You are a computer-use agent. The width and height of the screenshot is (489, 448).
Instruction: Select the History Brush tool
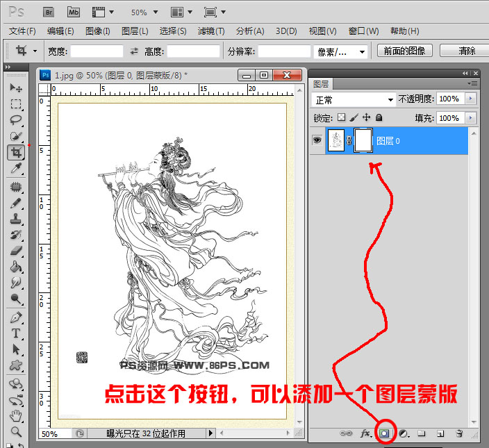point(16,235)
